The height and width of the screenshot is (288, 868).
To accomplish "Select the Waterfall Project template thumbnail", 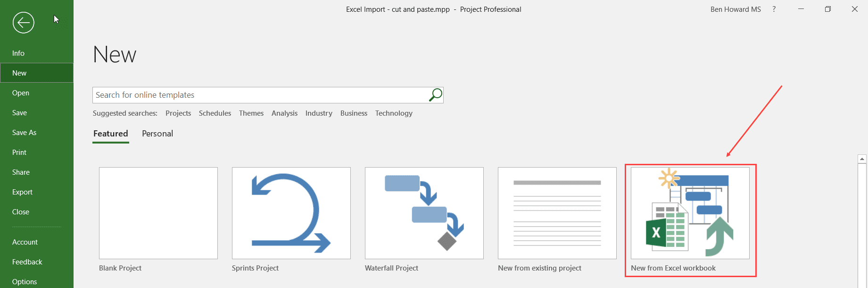I will click(424, 213).
